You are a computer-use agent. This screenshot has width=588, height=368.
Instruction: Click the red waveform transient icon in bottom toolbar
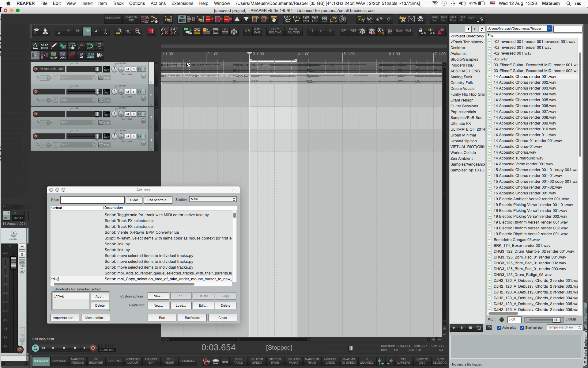click(x=206, y=361)
